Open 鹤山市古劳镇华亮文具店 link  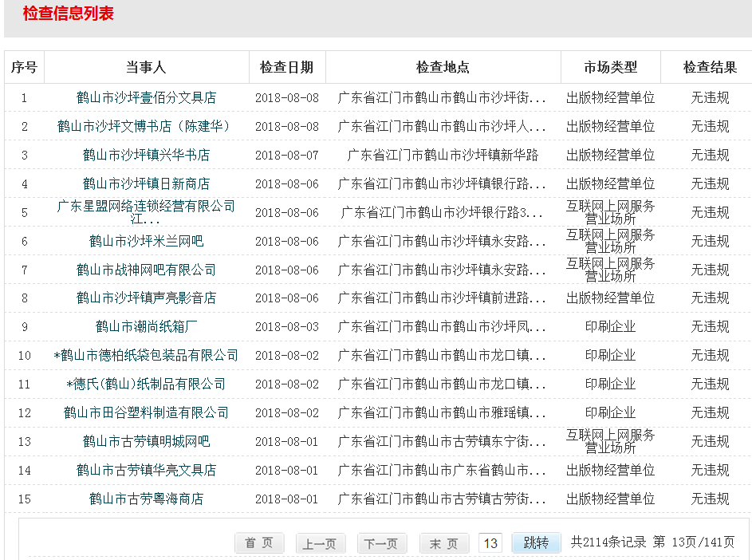(146, 471)
